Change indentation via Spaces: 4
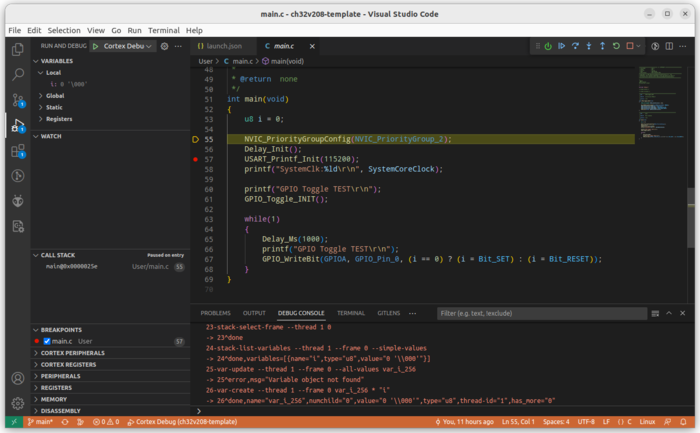Screen dimensions: 700x433 click(x=556, y=421)
